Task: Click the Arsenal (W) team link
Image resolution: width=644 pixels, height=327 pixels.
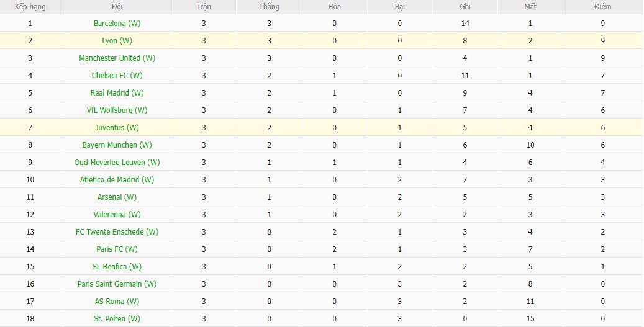Action: [117, 197]
